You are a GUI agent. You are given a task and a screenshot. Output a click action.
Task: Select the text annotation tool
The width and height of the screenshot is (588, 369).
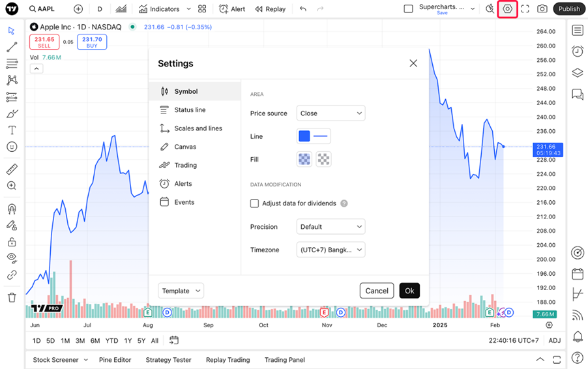click(x=12, y=130)
